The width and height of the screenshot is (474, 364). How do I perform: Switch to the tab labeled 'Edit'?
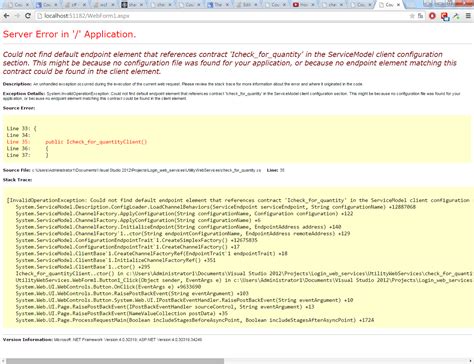click(247, 5)
